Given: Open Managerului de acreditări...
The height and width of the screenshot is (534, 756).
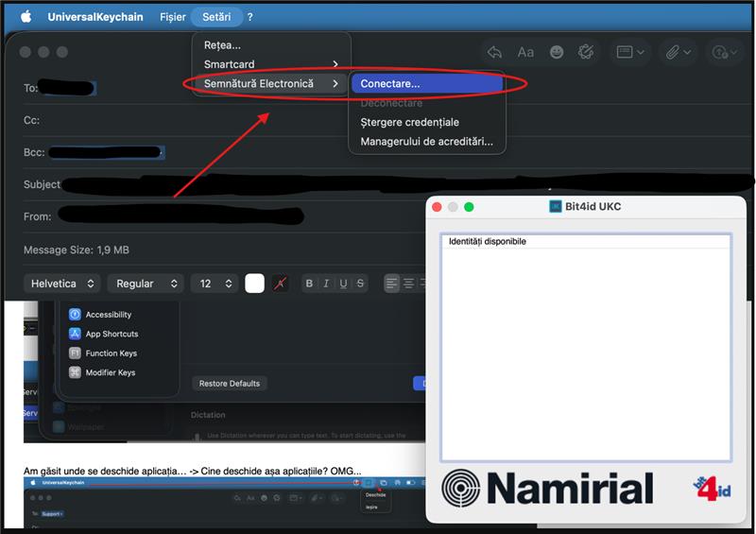Looking at the screenshot, I should pyautogui.click(x=427, y=142).
